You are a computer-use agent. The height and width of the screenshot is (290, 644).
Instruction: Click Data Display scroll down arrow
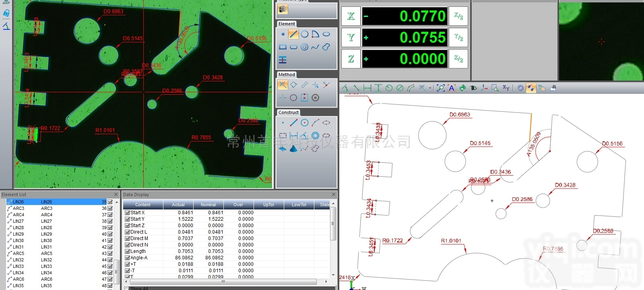click(333, 275)
